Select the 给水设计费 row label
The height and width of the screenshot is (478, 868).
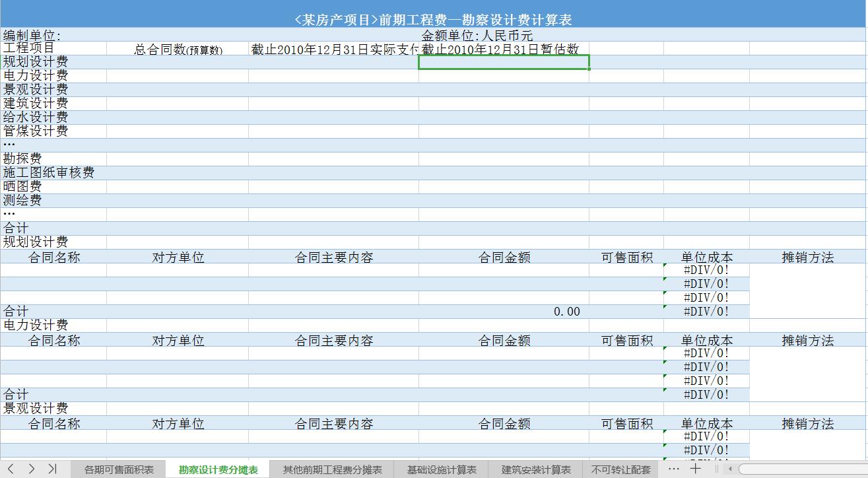tap(53, 118)
